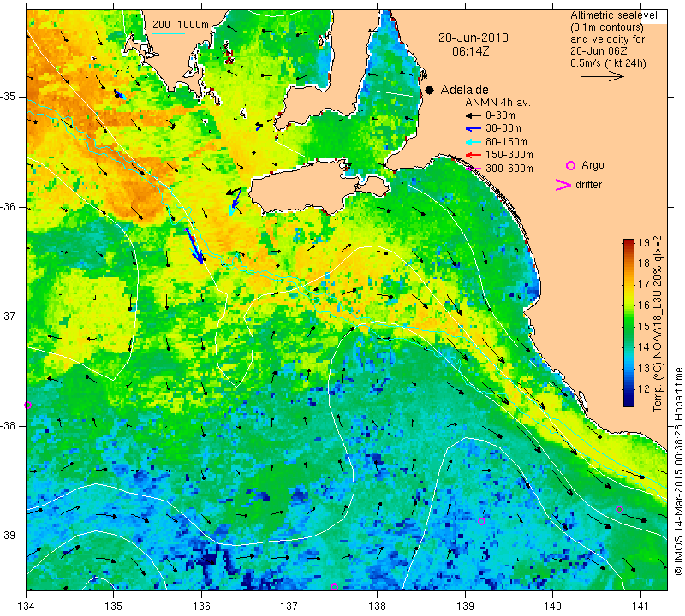Click the '200 1000m' bathymetry label

pyautogui.click(x=181, y=25)
